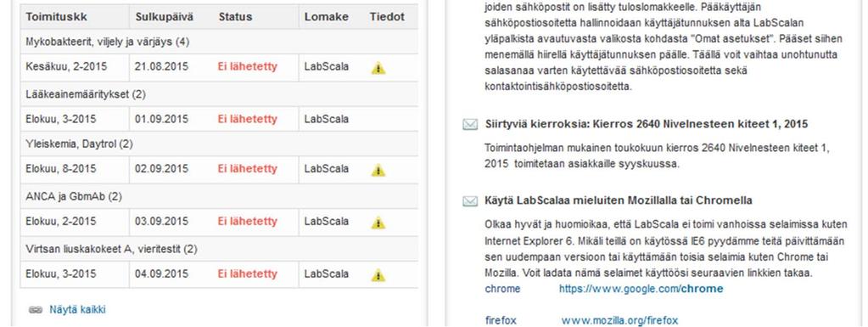Click warning icon in Kesäkuu, 2-2015 row
Viewport: 868px width, 327px height.
tap(378, 68)
